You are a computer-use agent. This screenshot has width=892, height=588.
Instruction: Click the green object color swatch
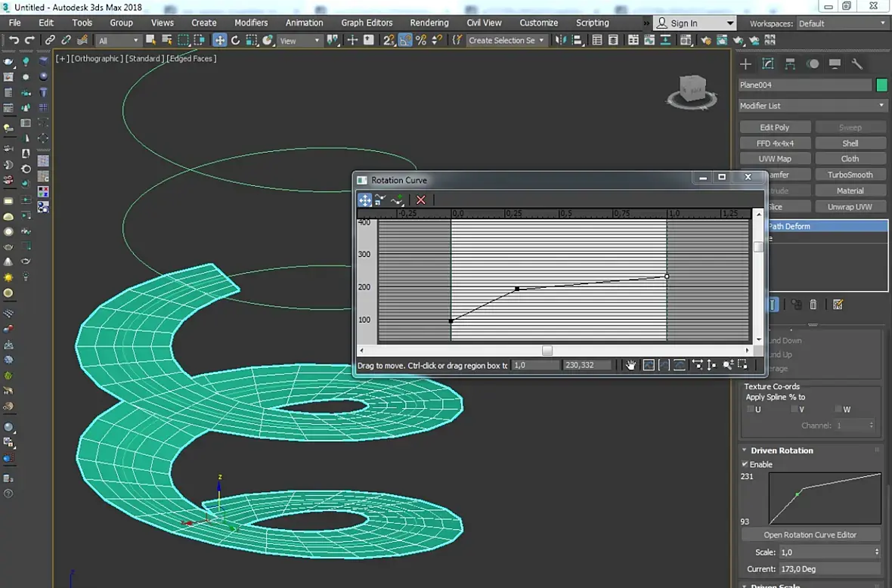(x=881, y=85)
